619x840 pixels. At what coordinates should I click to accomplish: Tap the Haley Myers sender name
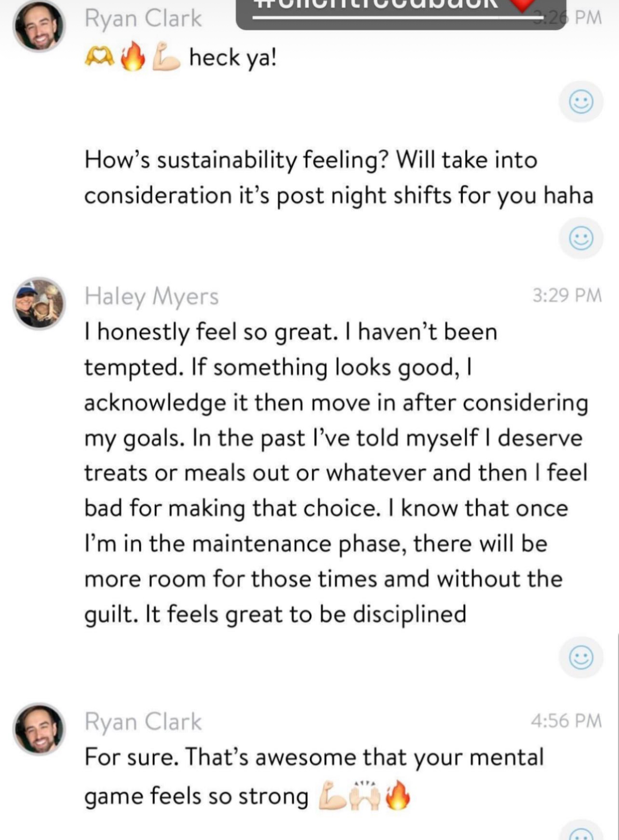(151, 297)
